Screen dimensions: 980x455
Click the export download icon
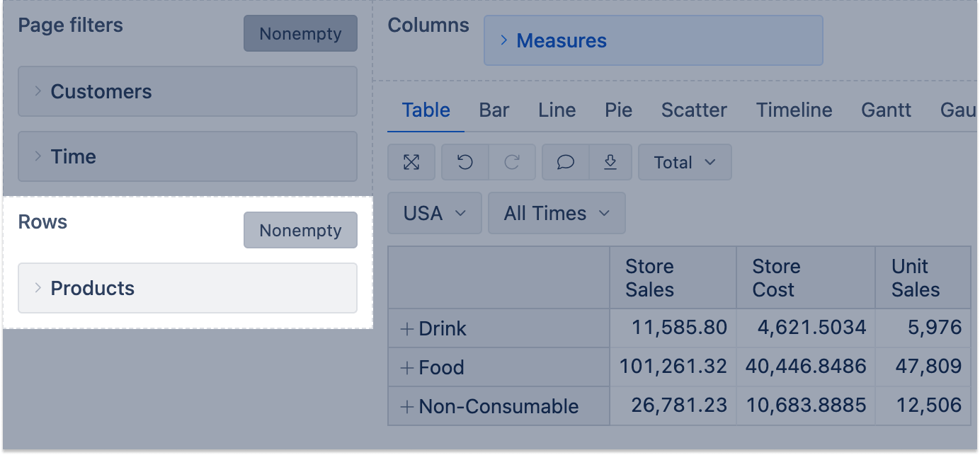click(610, 163)
